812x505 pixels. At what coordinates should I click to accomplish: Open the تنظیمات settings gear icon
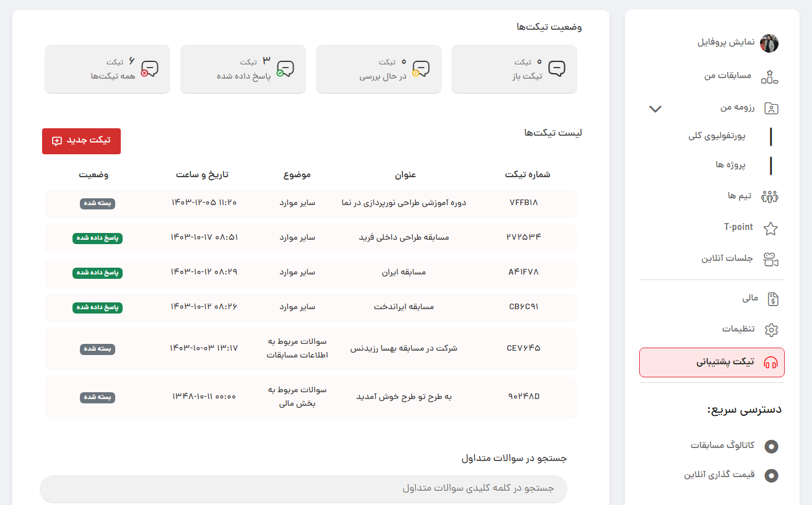[772, 330]
